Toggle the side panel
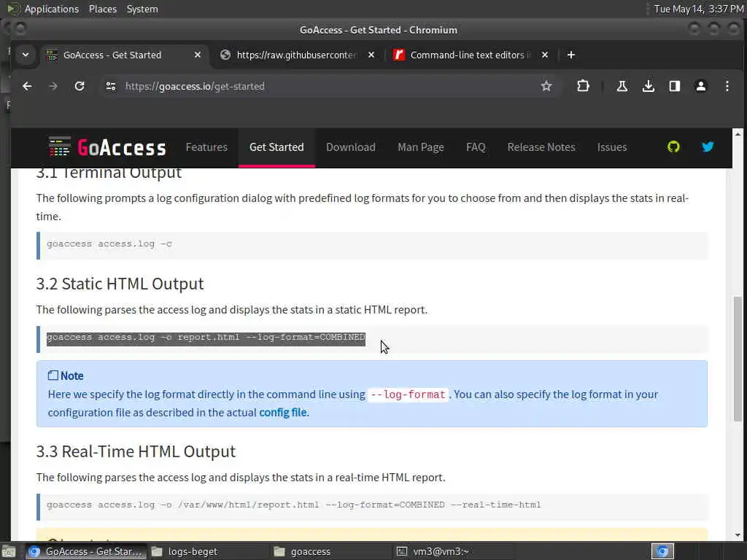Image resolution: width=747 pixels, height=560 pixels. (x=674, y=86)
